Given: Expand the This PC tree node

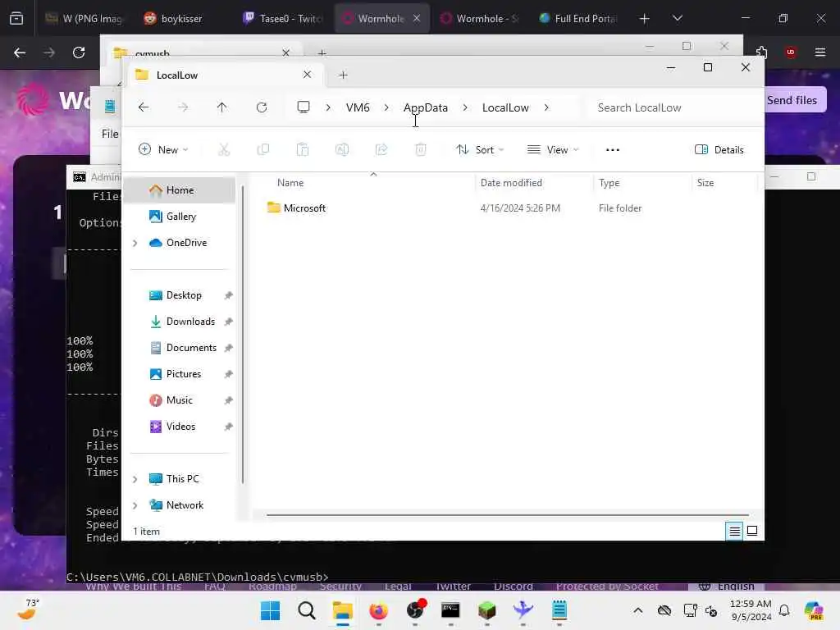Looking at the screenshot, I should click(135, 479).
